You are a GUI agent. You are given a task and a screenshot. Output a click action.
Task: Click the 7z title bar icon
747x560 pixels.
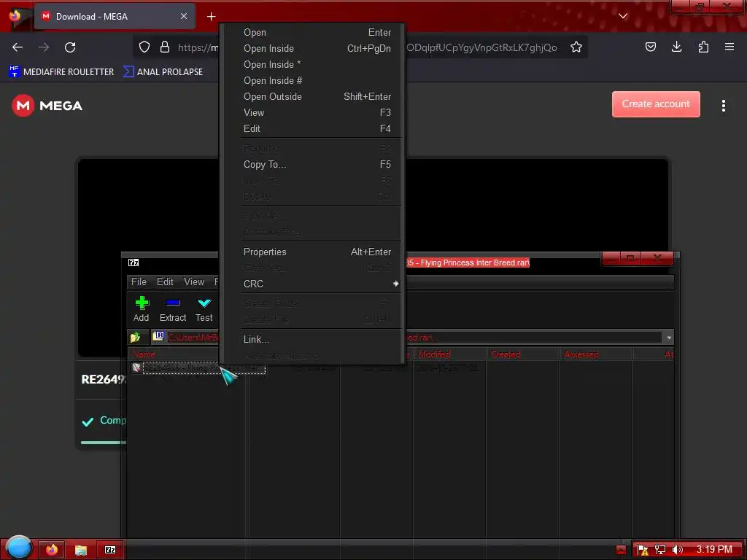pyautogui.click(x=133, y=262)
